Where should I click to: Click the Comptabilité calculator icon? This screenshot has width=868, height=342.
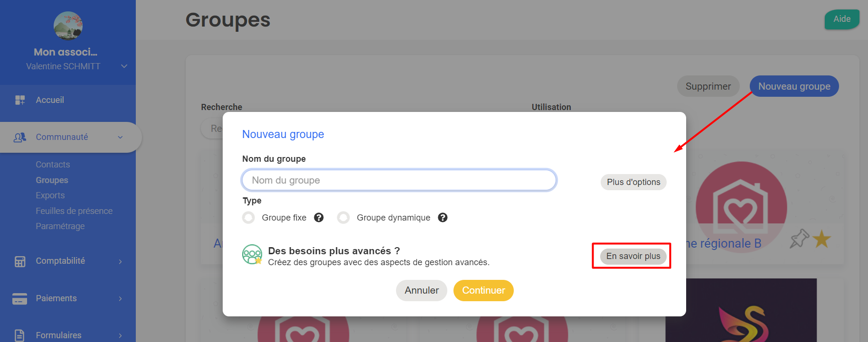tap(20, 261)
